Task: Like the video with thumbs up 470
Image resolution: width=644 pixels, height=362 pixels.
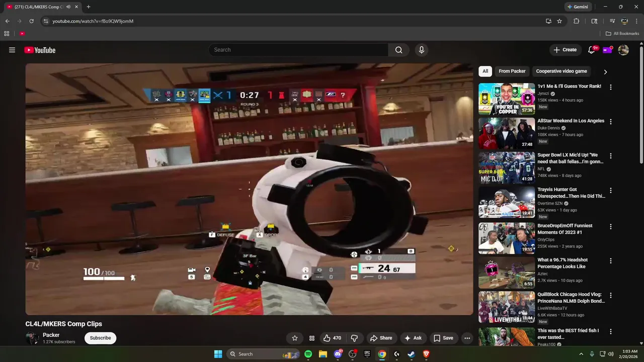Action: (332, 338)
